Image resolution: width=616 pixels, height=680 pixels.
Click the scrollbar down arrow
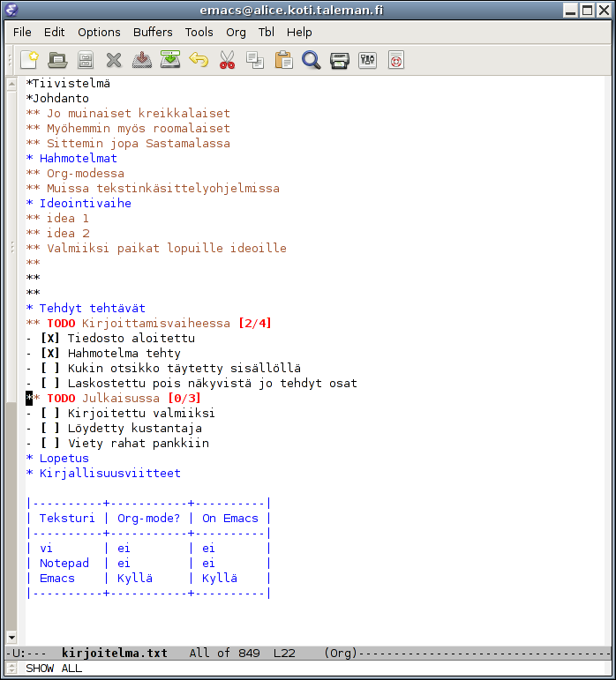(x=11, y=638)
